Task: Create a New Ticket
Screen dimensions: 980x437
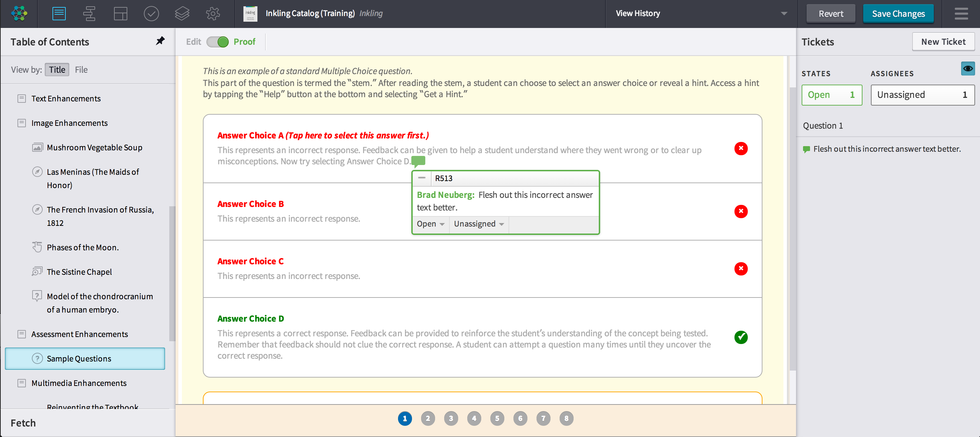Action: point(943,42)
